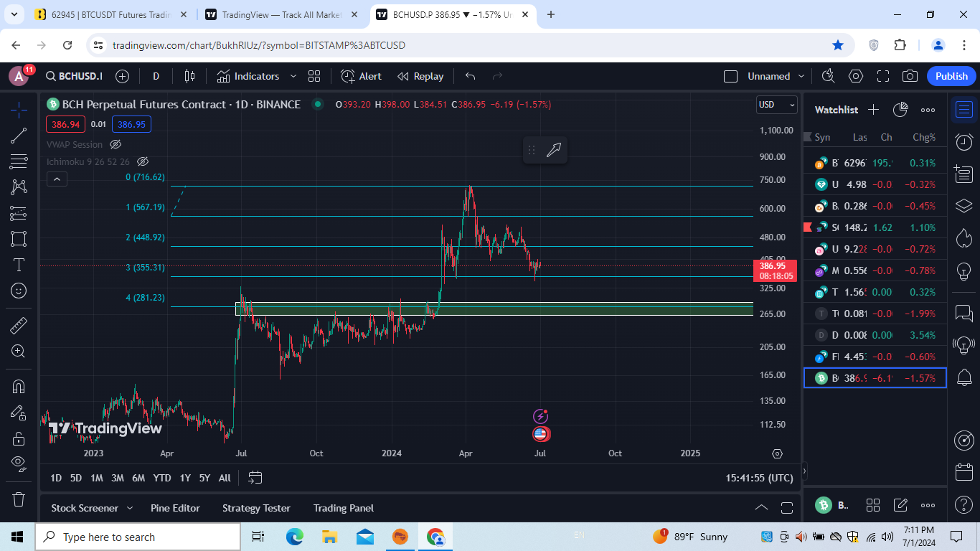Open the emoji icons tool
This screenshot has height=551, width=980.
[19, 291]
